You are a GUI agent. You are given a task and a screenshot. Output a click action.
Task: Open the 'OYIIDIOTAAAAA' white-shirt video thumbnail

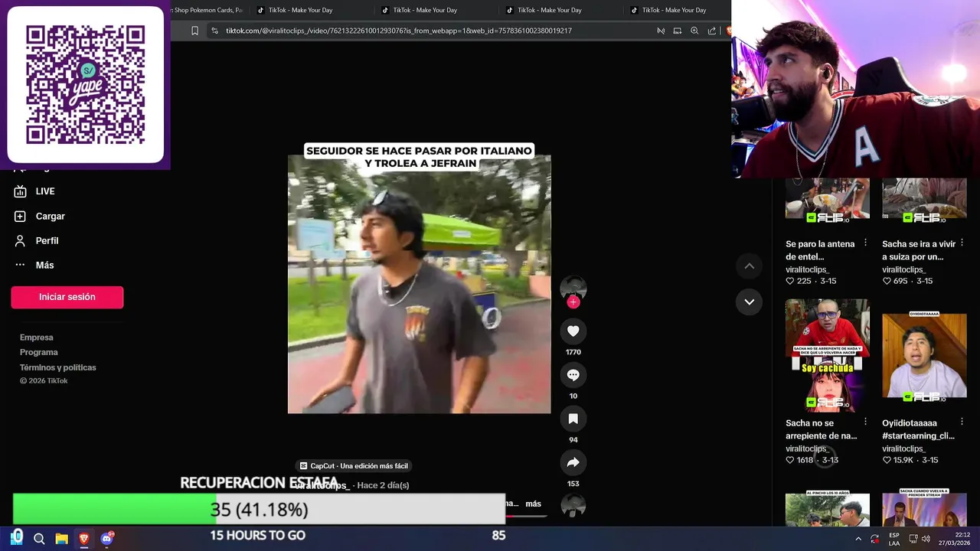[924, 355]
